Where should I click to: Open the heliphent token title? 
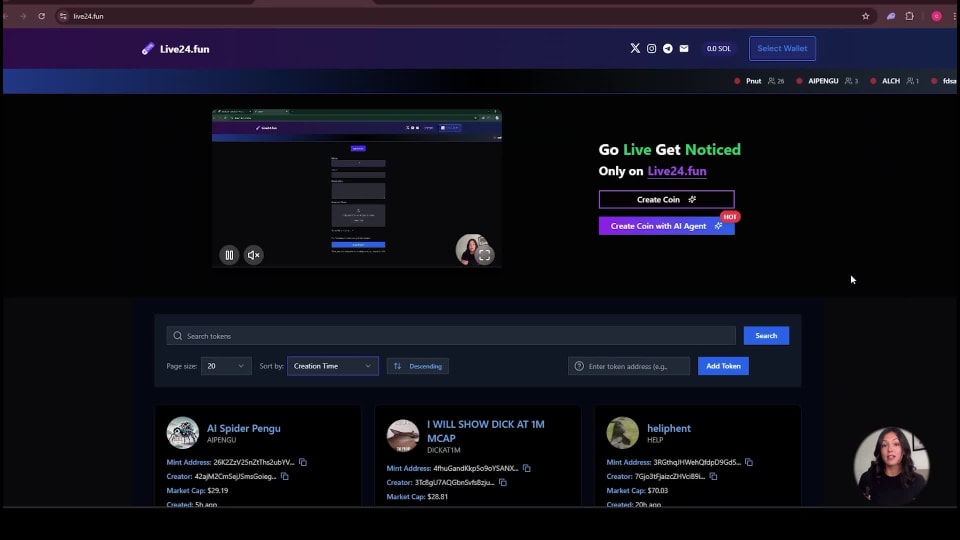pyautogui.click(x=669, y=429)
